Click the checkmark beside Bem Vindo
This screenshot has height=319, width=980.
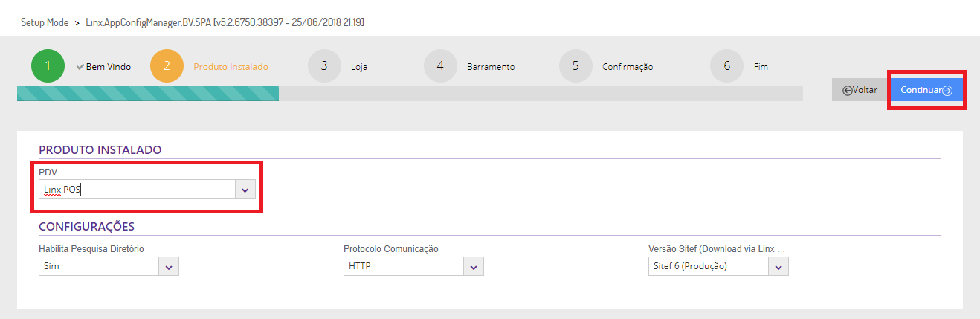80,67
